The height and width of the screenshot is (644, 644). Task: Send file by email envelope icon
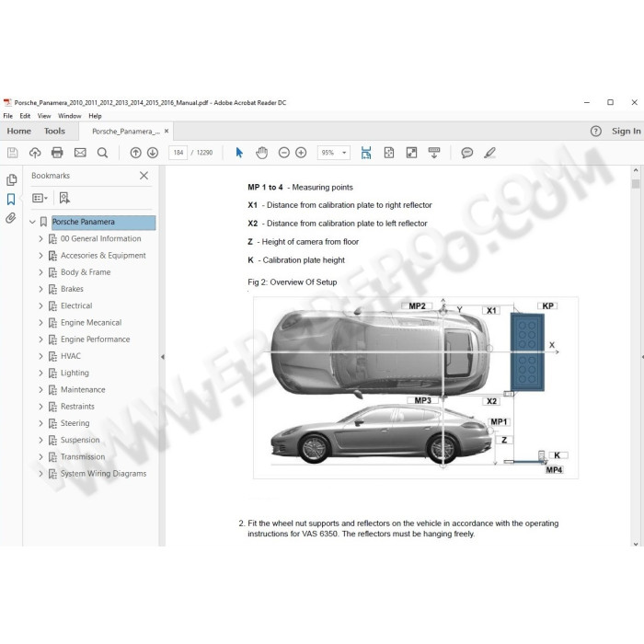[x=80, y=153]
